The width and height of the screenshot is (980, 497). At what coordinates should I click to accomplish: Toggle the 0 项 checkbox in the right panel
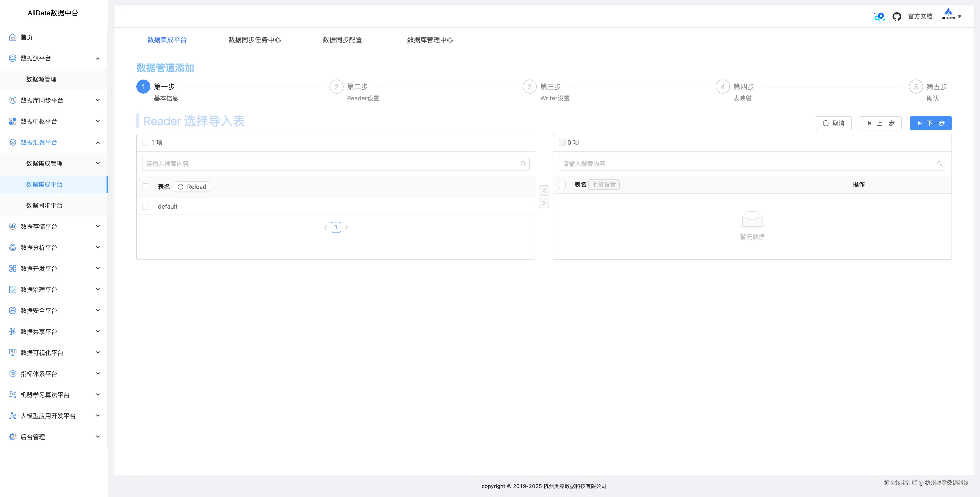coord(562,142)
